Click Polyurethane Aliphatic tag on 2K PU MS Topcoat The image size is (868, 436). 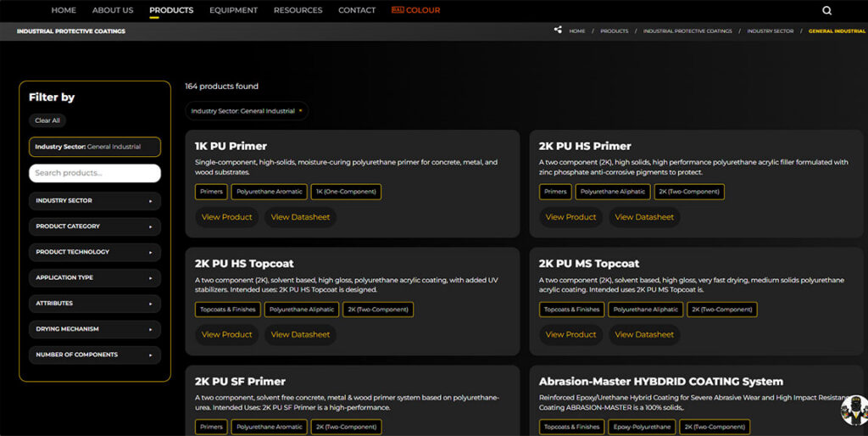(645, 309)
